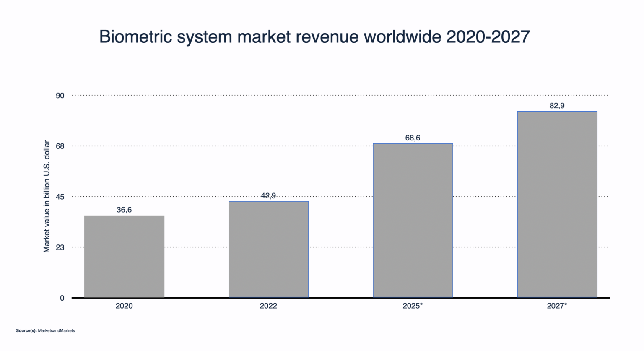Click the 45 y-axis tick label
The width and height of the screenshot is (644, 351).
pos(60,197)
